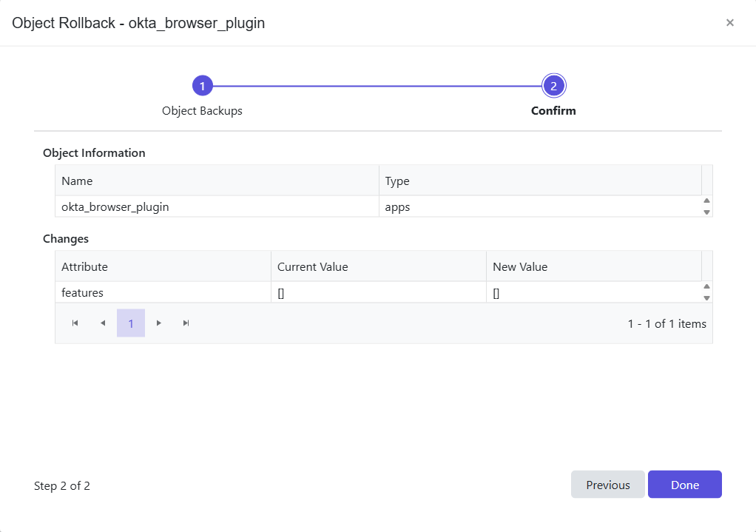Click the scroll-up arrow on Object Information table

(x=707, y=201)
